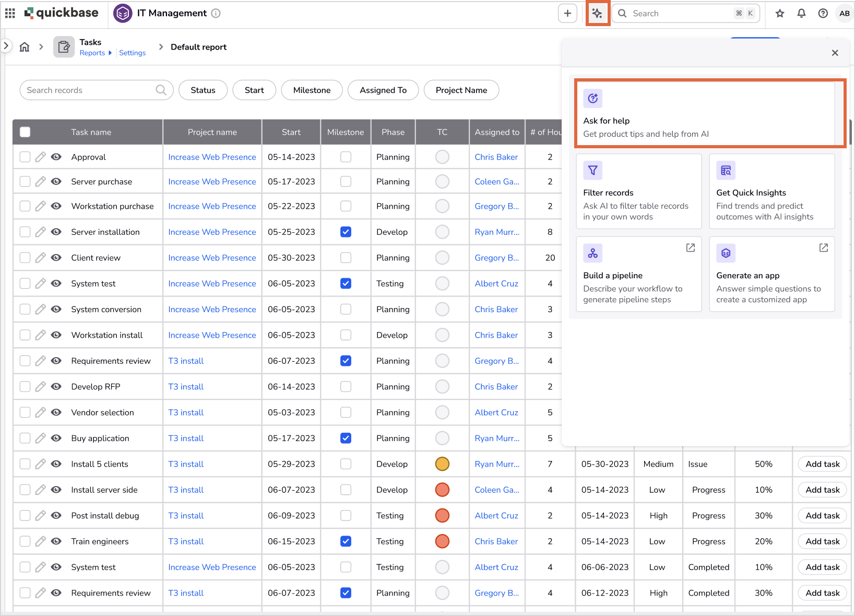Open Generate an app card

click(771, 274)
